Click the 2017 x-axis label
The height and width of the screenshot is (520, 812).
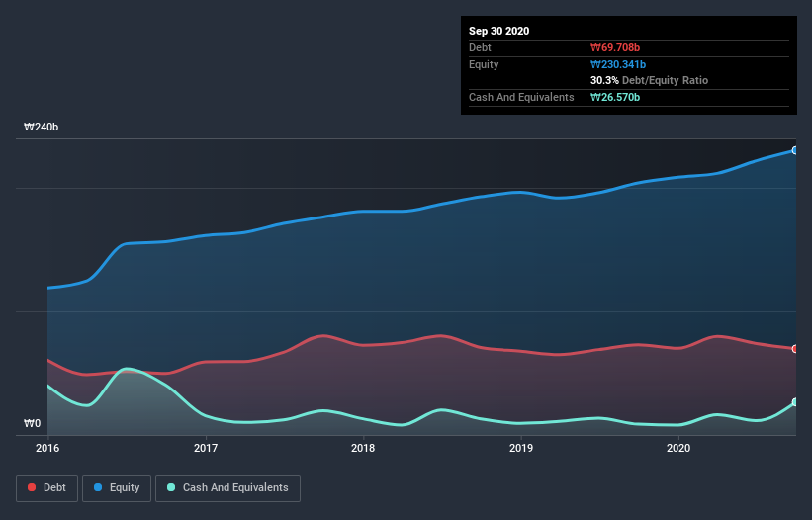click(206, 448)
